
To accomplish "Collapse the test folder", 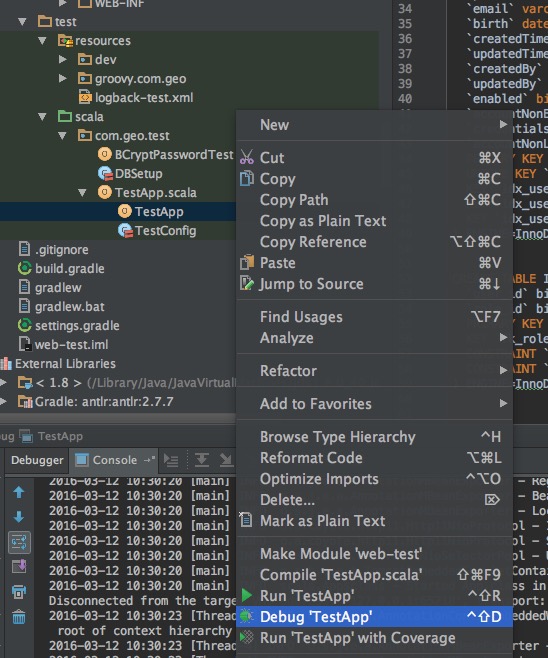I will (22, 21).
